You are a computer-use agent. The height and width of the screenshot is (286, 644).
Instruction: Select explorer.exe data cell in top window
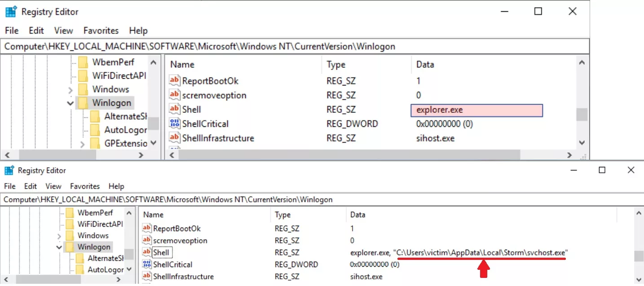click(x=476, y=110)
